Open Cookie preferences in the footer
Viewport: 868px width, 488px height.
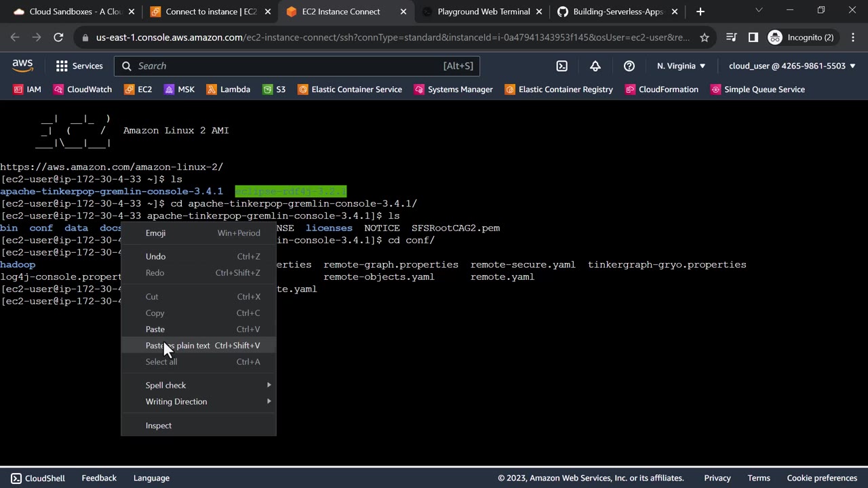click(822, 478)
